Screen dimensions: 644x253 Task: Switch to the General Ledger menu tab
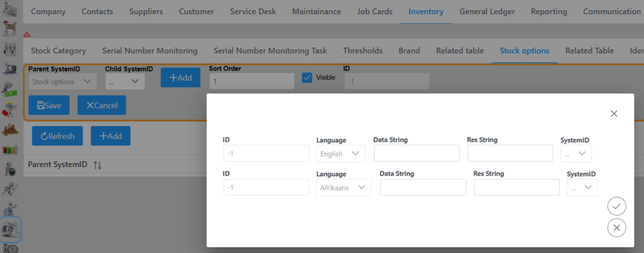coord(488,11)
